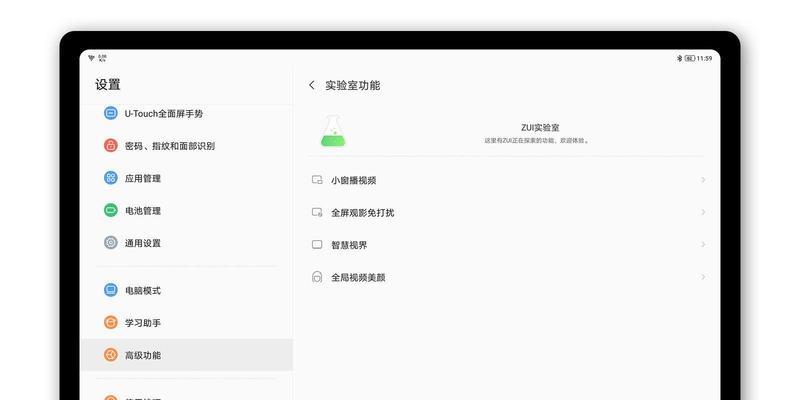This screenshot has width=800, height=400.
Task: Expand 全屏观影免打扰 with its right chevron
Action: coord(703,212)
